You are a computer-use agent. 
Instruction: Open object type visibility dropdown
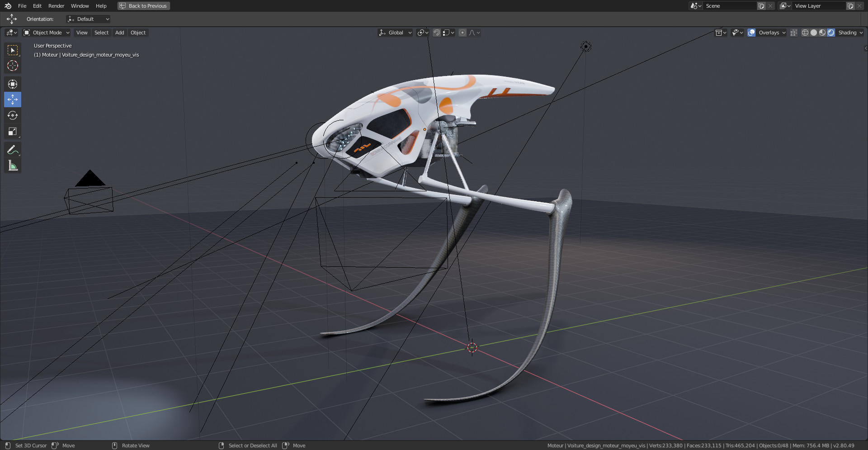click(737, 33)
